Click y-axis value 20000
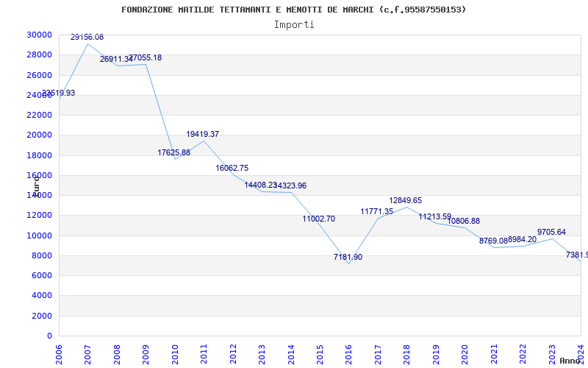 point(40,135)
